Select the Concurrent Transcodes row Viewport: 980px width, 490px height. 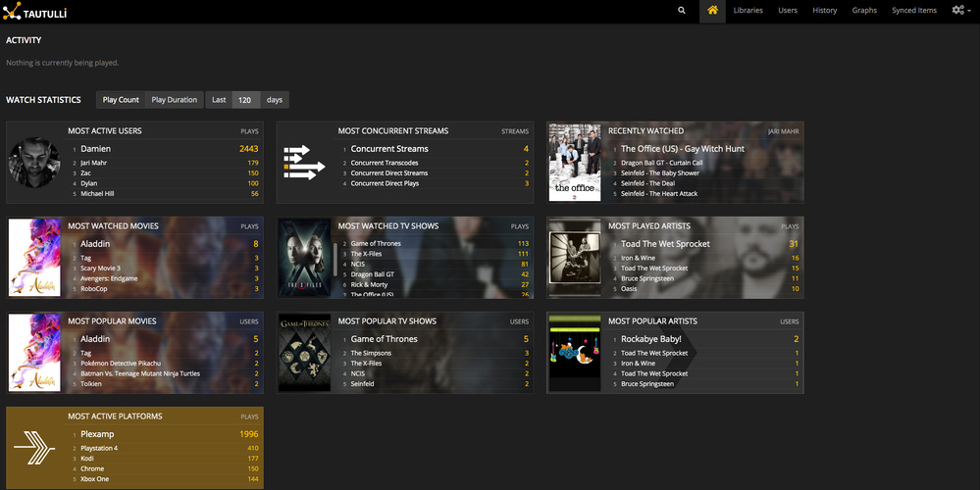click(437, 163)
